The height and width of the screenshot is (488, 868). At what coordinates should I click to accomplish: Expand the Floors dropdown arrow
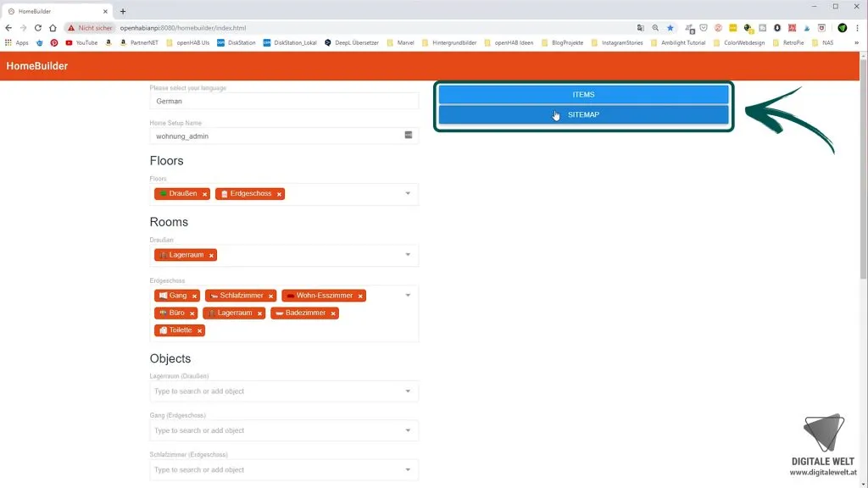tap(408, 194)
